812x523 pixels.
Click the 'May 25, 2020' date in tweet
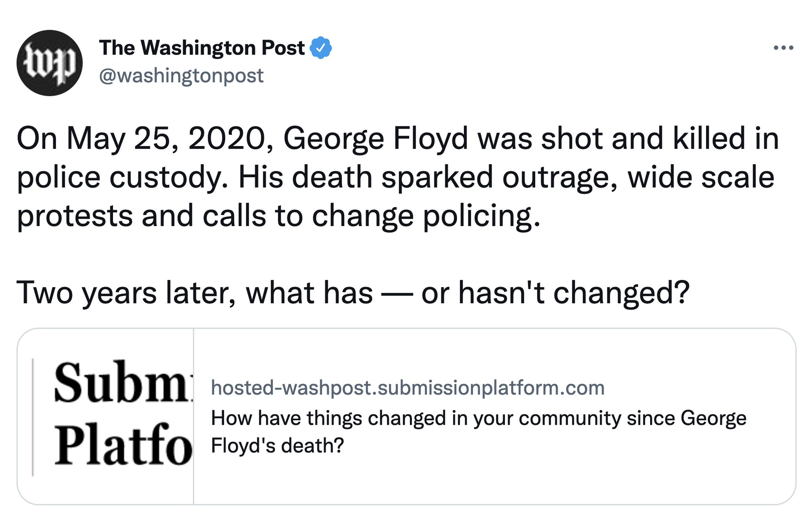(x=170, y=139)
